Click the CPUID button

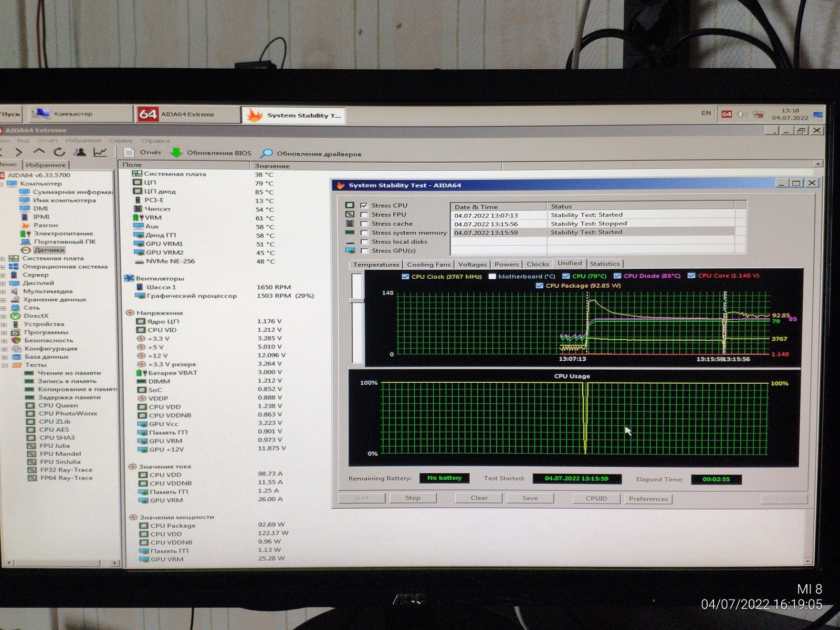coord(596,498)
